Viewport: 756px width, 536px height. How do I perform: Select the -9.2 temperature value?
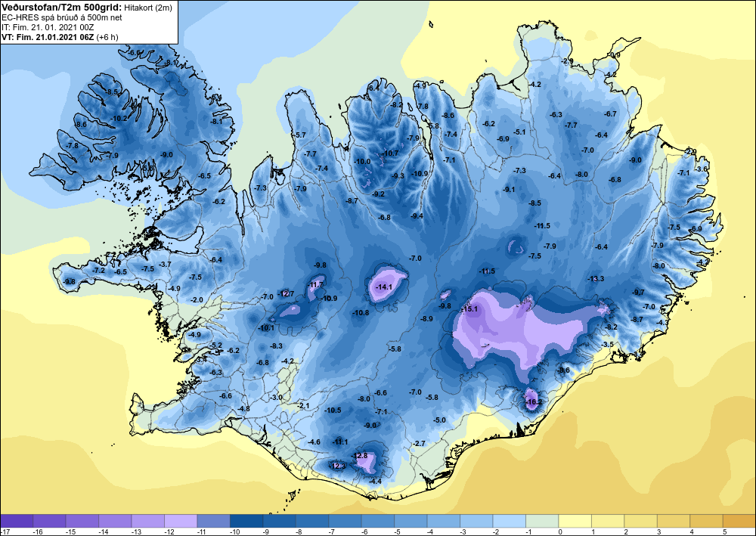(x=379, y=194)
